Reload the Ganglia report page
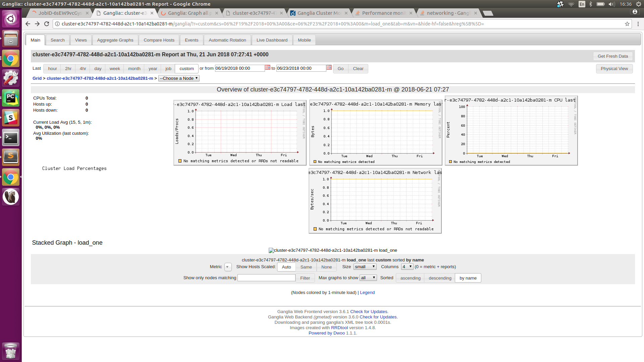644x362 pixels. [47, 24]
